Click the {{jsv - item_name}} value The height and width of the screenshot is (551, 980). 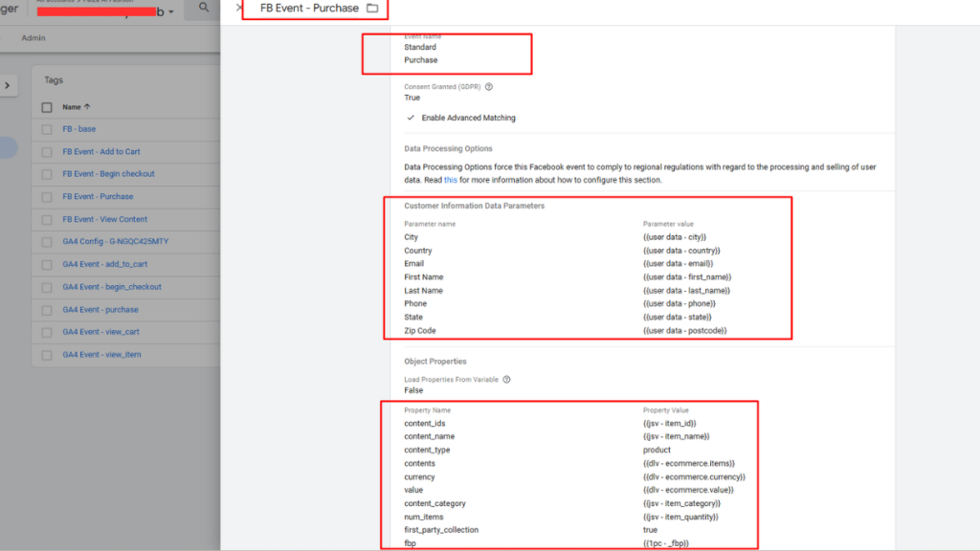677,436
